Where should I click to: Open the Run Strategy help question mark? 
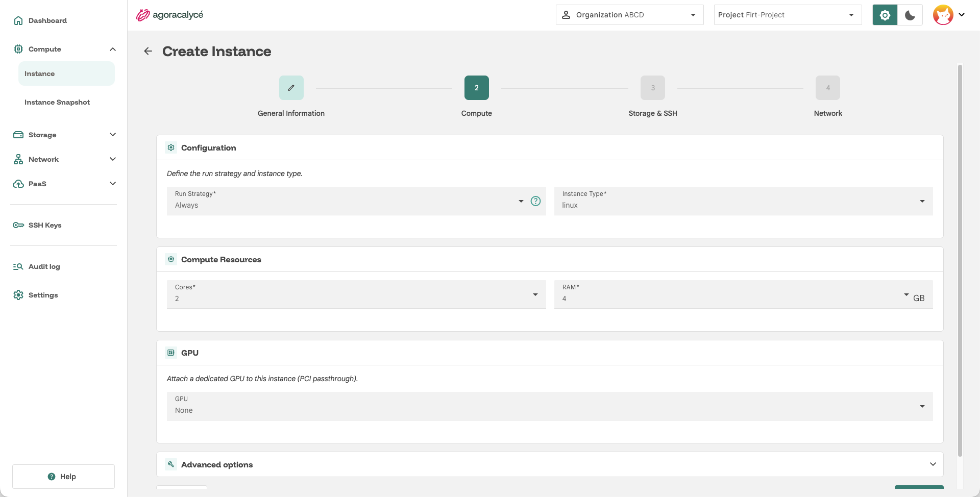tap(535, 201)
